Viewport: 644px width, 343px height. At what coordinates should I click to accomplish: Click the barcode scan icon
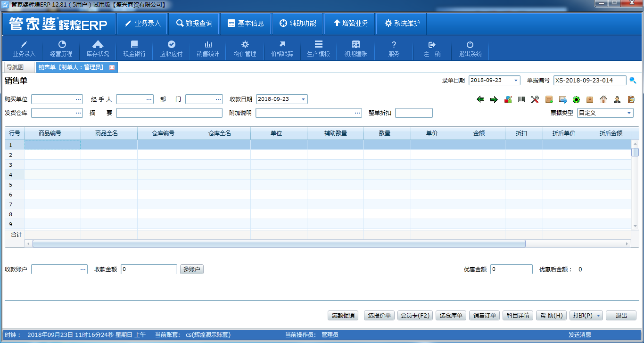(x=521, y=99)
